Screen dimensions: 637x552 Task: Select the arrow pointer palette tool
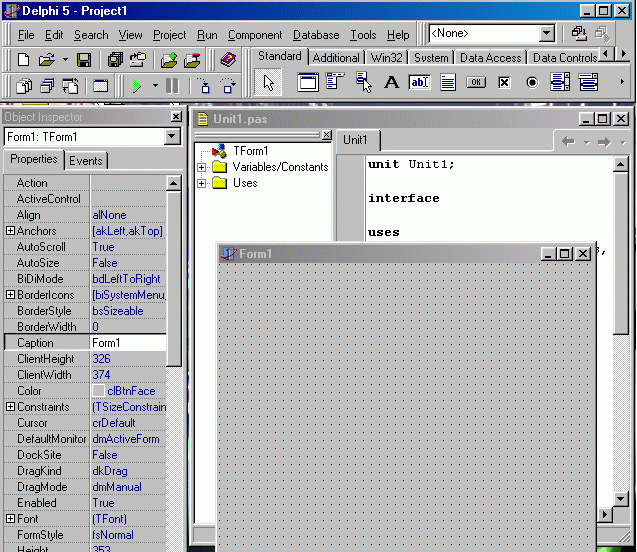coord(268,82)
